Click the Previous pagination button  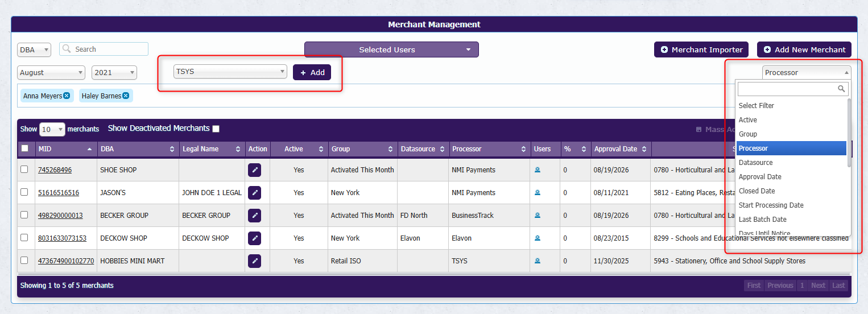(x=780, y=286)
